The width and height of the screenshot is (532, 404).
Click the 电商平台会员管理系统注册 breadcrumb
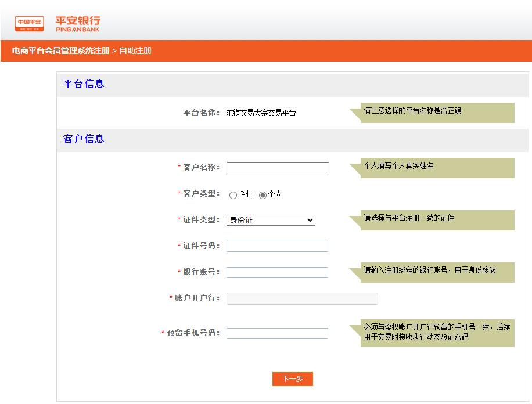coord(60,50)
